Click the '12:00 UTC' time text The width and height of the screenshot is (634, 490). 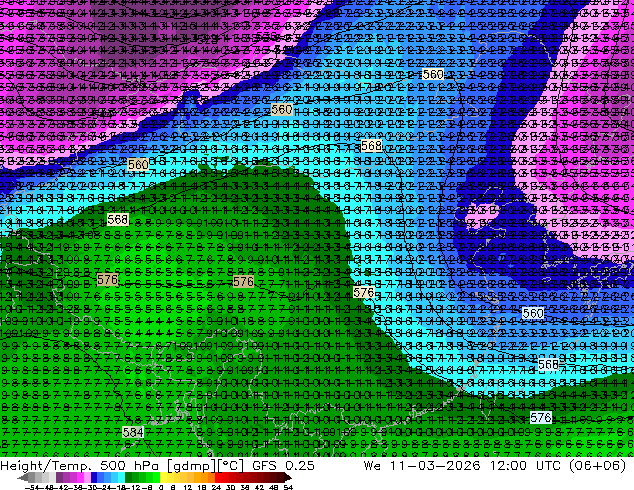click(525, 465)
